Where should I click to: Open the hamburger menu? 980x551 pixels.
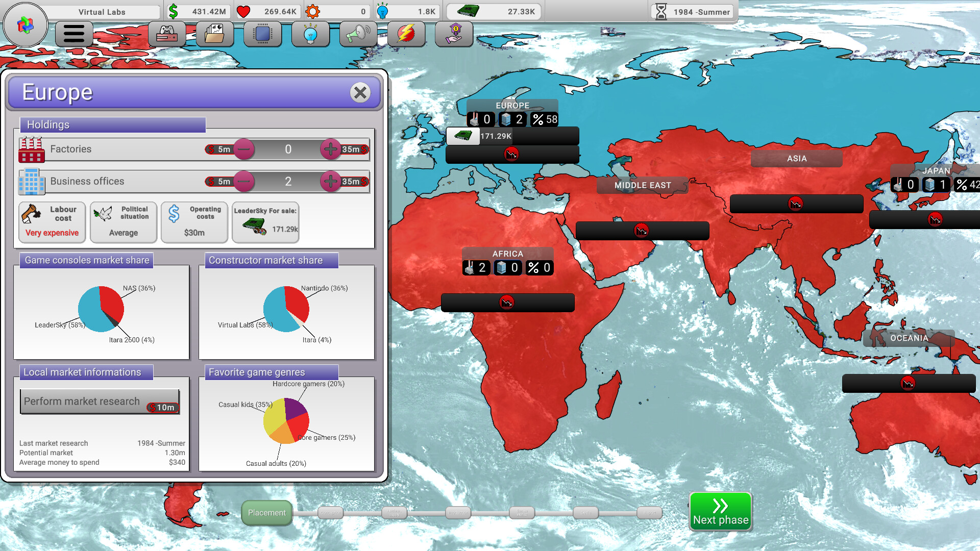click(74, 34)
